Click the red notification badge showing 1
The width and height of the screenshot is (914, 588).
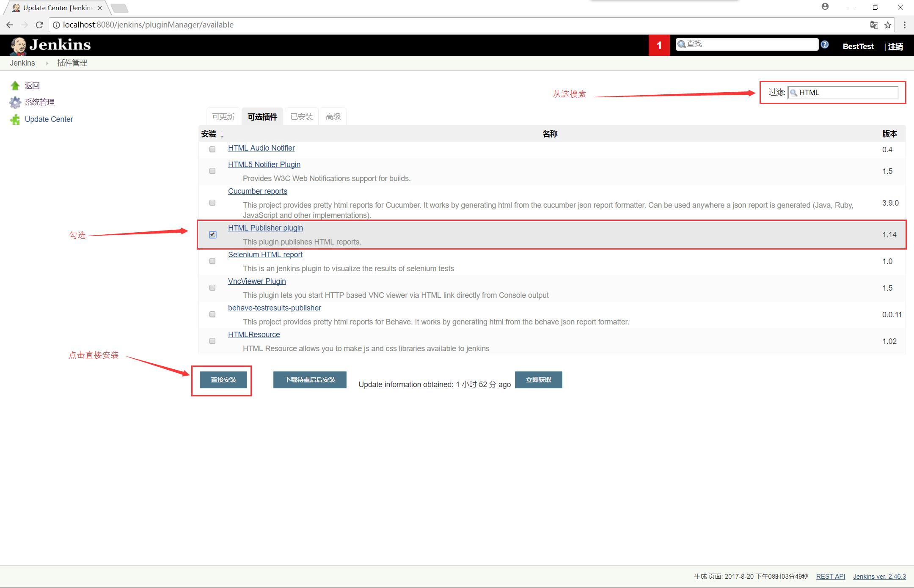pos(659,45)
